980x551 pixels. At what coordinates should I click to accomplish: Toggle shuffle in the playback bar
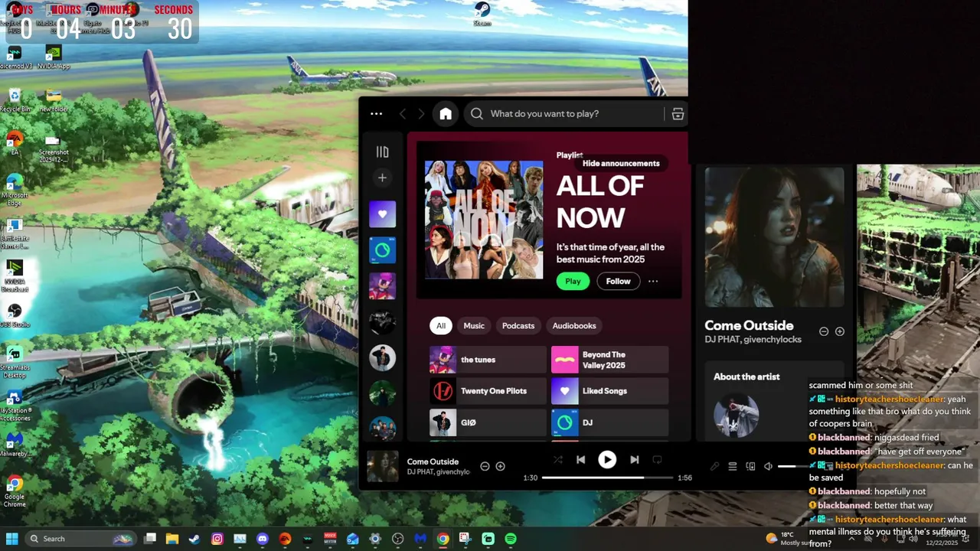click(x=557, y=460)
